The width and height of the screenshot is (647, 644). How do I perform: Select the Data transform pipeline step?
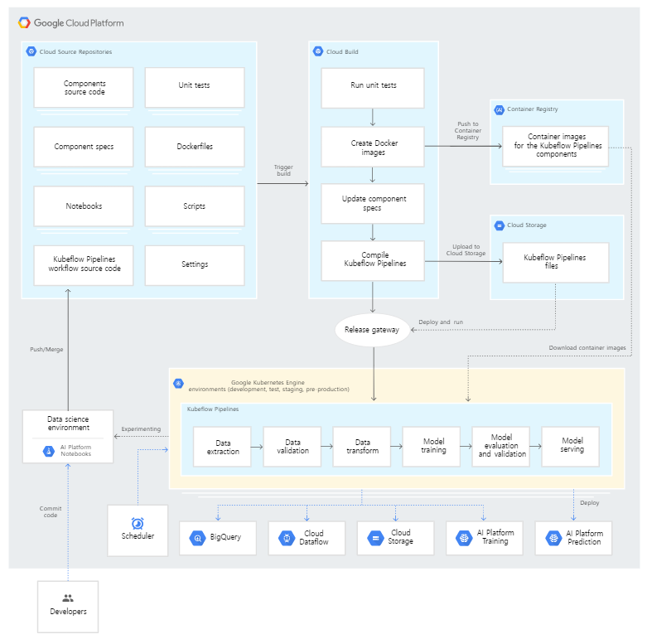pos(362,447)
